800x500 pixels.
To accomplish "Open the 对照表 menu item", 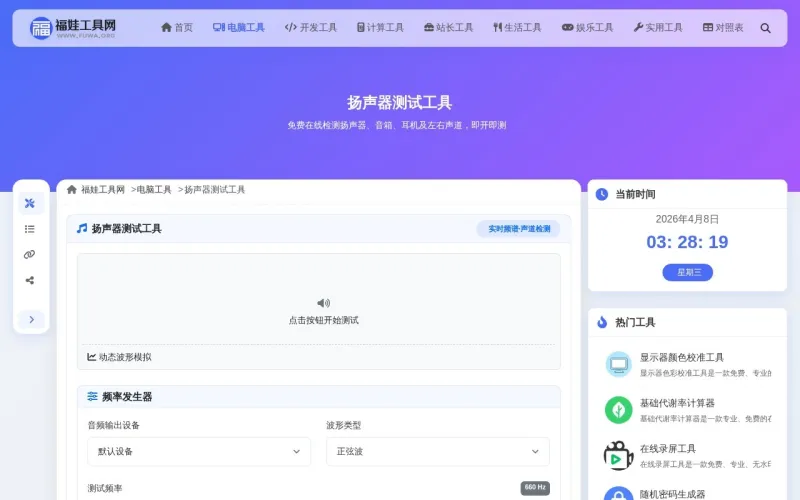I will 723,28.
